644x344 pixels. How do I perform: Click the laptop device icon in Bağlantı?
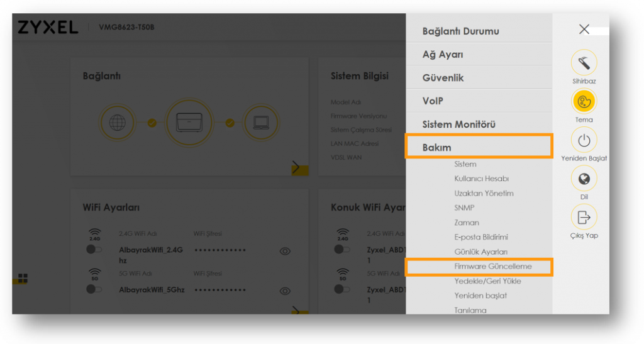(x=260, y=122)
